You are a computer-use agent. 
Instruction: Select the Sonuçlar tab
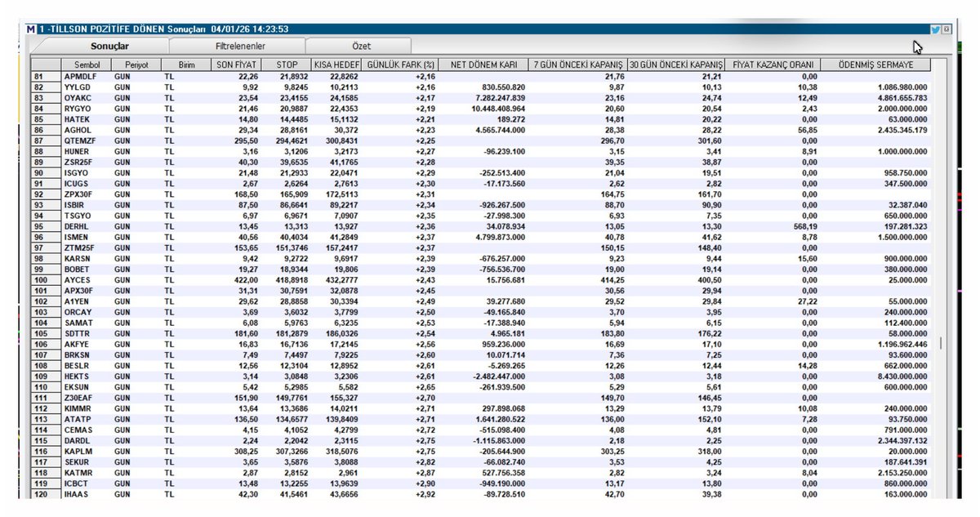pos(109,47)
